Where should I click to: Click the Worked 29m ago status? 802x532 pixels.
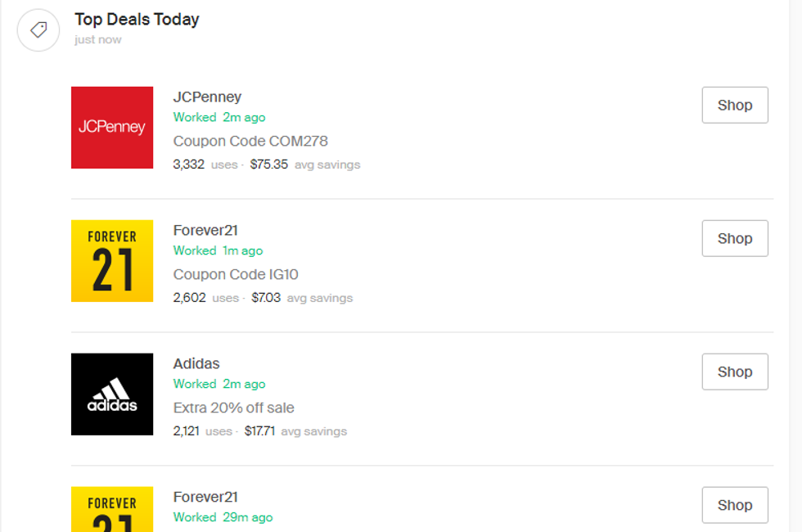pos(223,517)
